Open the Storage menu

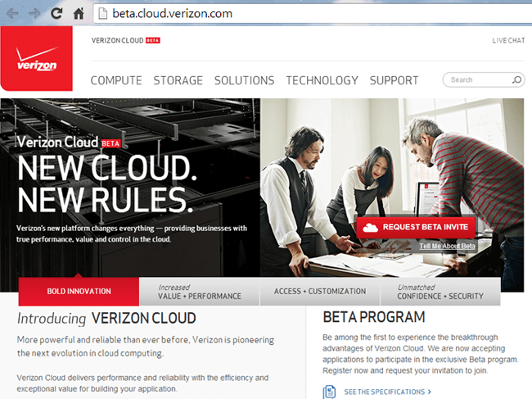coord(178,80)
